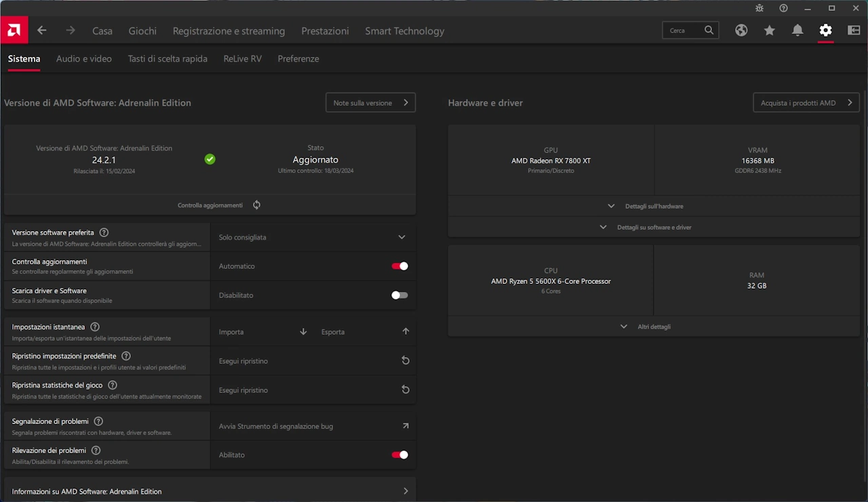
Task: Click the AMD logo icon
Action: (14, 30)
